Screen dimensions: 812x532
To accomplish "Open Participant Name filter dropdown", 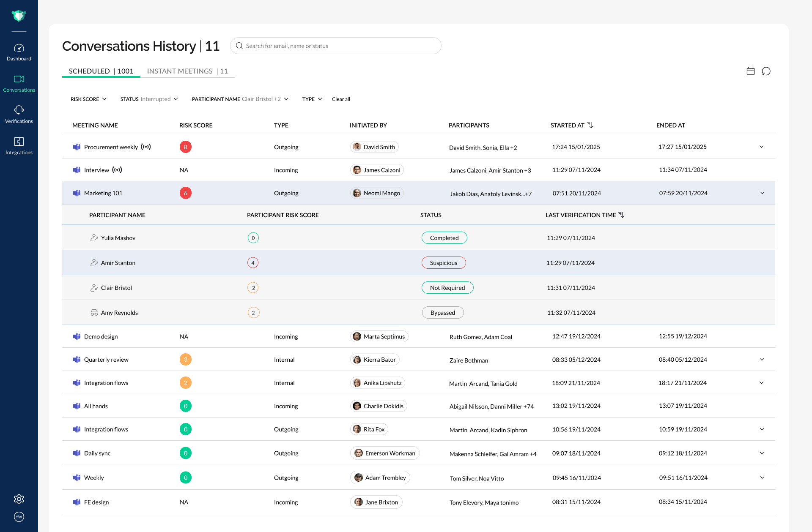I will pos(240,99).
